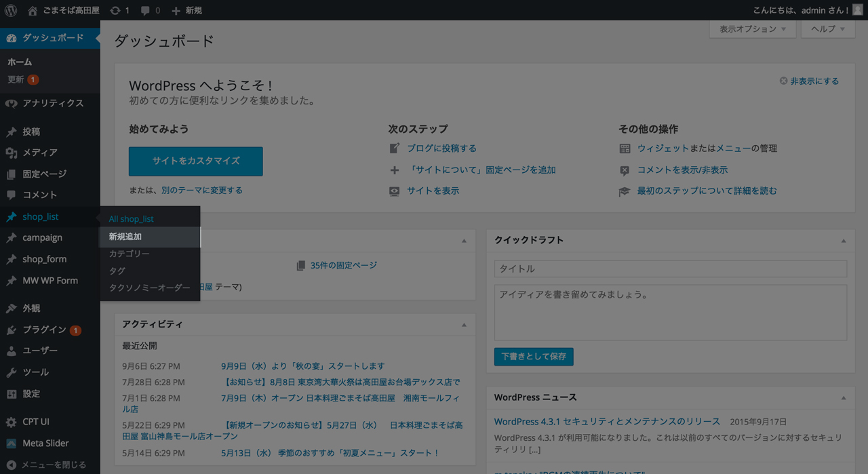Open the WordPress logo menu
The image size is (868, 474).
click(11, 10)
